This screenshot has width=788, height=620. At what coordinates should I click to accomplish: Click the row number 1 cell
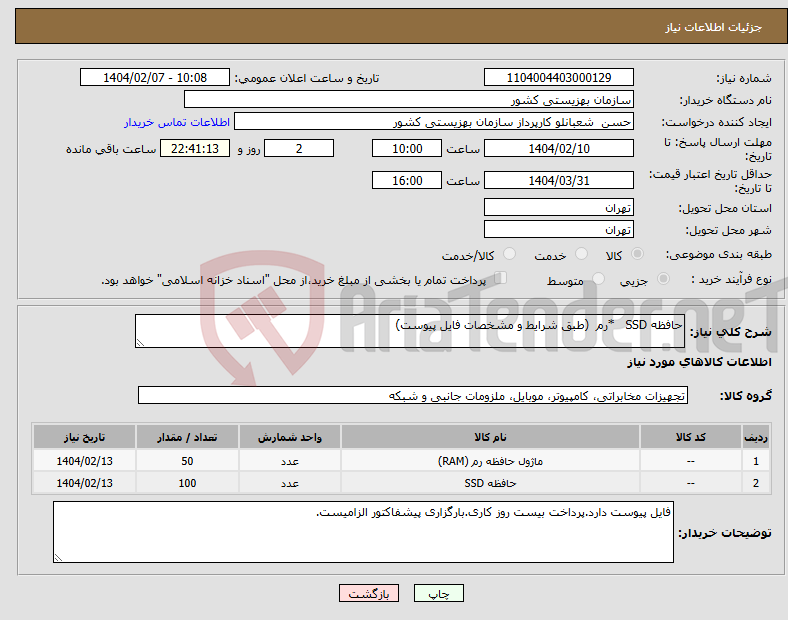click(756, 461)
